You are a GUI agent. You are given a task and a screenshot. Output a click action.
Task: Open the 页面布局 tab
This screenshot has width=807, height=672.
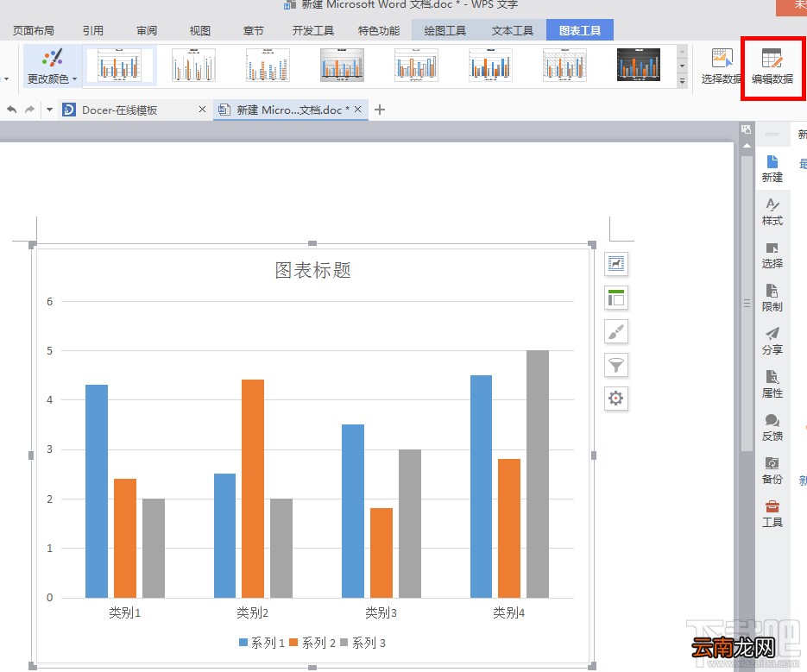point(34,31)
